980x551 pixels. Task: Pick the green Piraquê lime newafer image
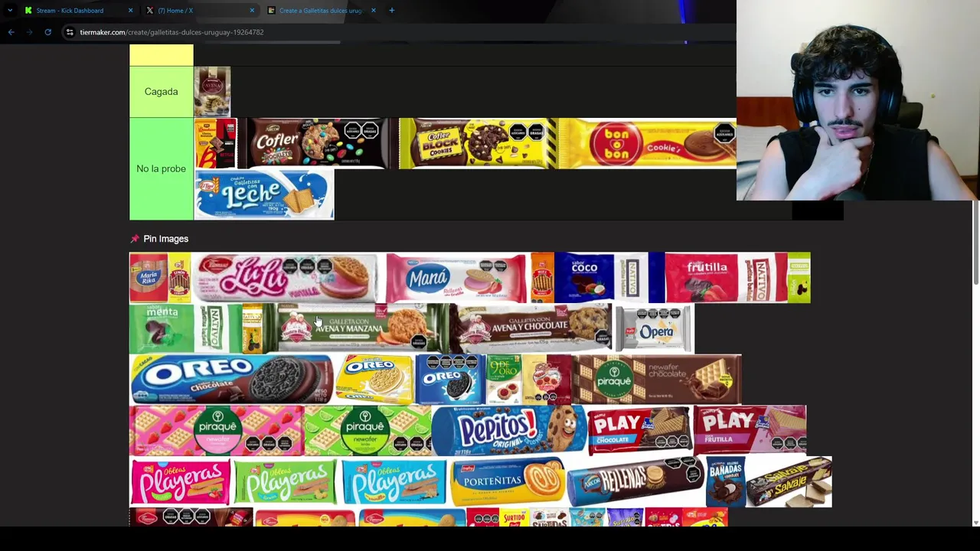pos(367,431)
